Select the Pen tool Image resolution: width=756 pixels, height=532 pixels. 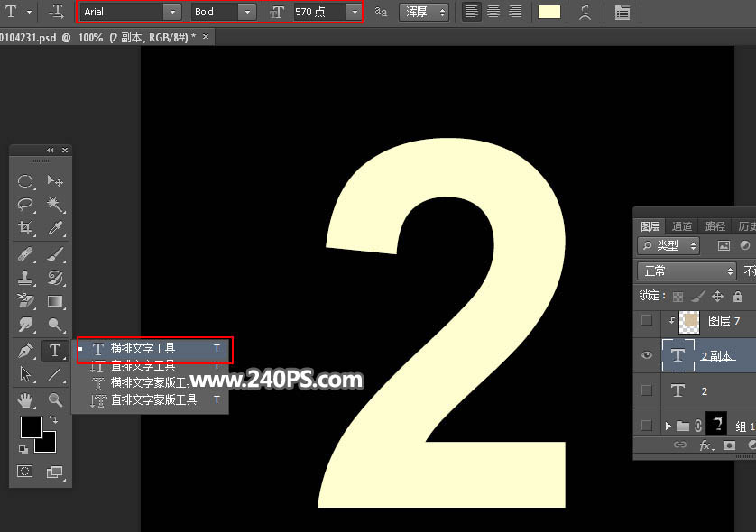click(x=26, y=351)
